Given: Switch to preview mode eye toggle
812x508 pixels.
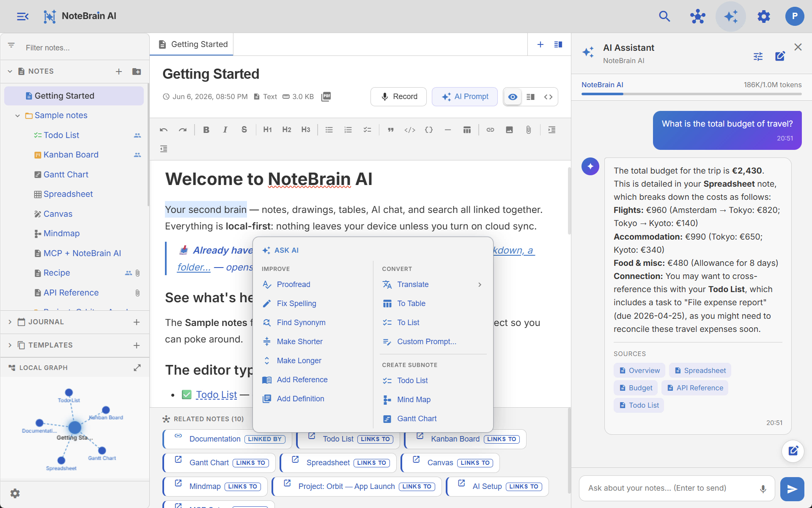Looking at the screenshot, I should pyautogui.click(x=513, y=97).
